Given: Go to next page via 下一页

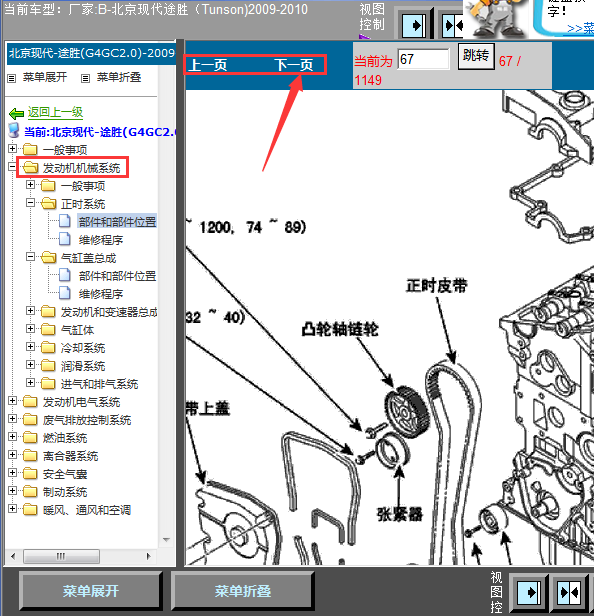Looking at the screenshot, I should pos(294,65).
